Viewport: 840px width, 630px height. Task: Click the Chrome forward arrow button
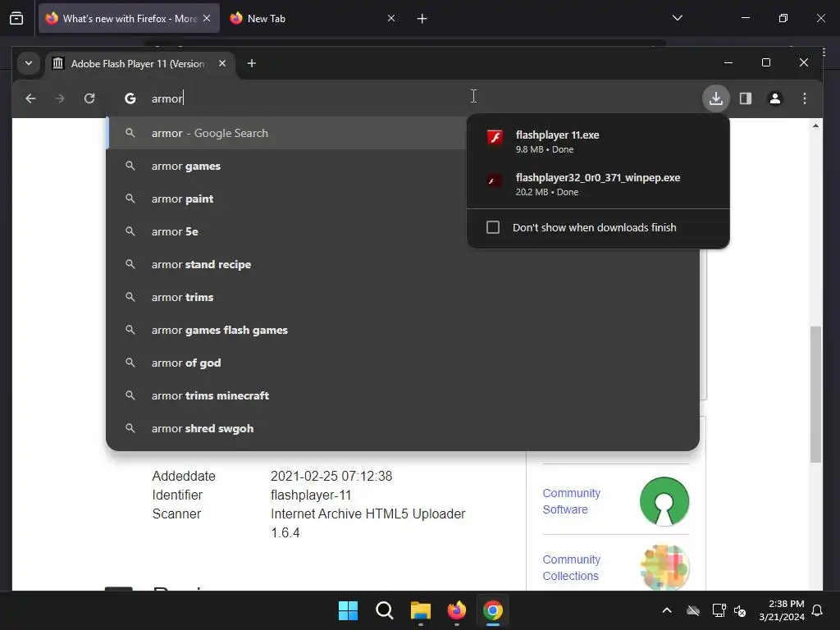point(60,98)
